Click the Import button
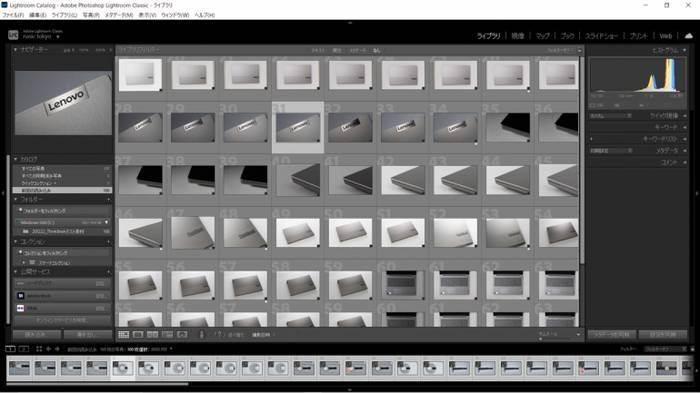700x393 pixels. coord(37,334)
